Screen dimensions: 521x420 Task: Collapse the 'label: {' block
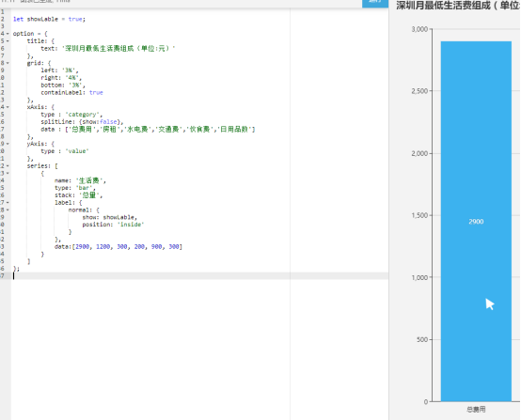tap(8, 203)
